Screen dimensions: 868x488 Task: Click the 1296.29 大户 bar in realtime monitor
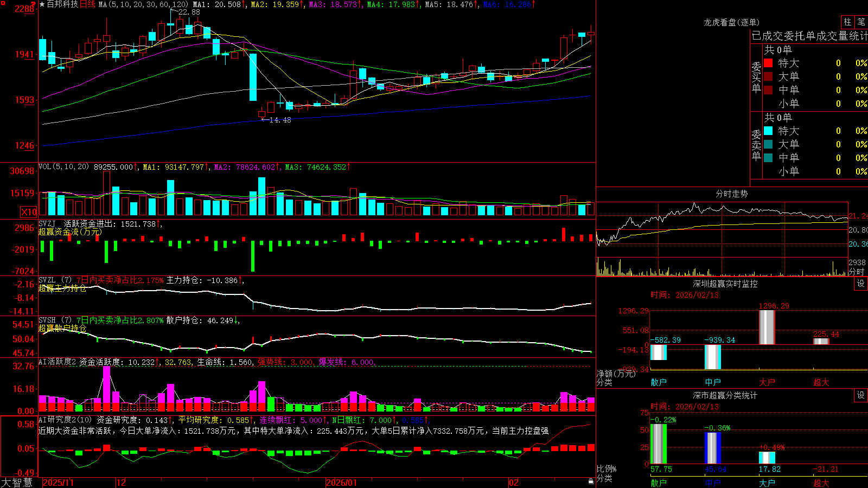(767, 327)
